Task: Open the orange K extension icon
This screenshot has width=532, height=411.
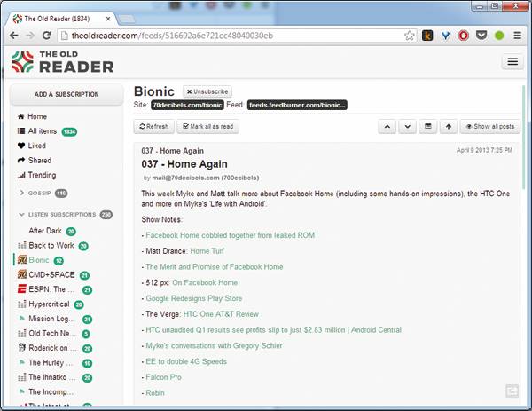Action: [427, 36]
